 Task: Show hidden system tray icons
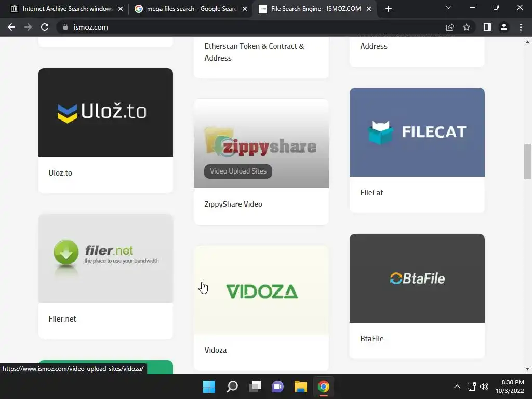click(457, 387)
